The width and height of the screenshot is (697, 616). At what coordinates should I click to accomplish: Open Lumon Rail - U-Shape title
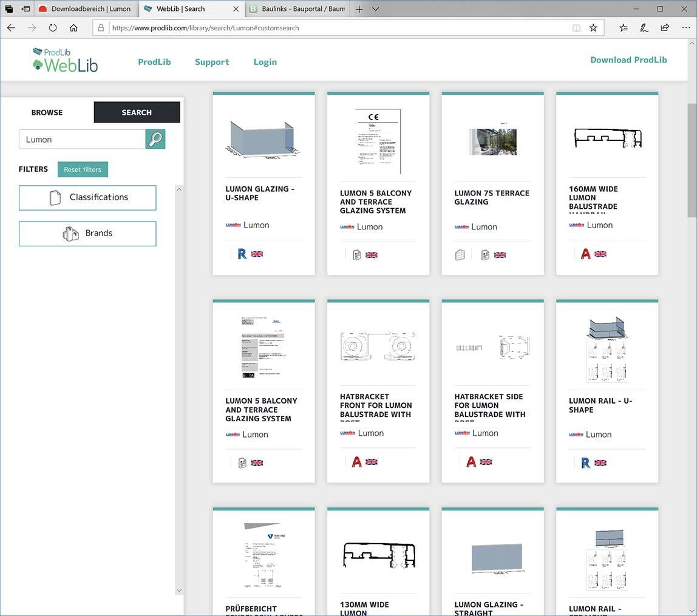600,405
